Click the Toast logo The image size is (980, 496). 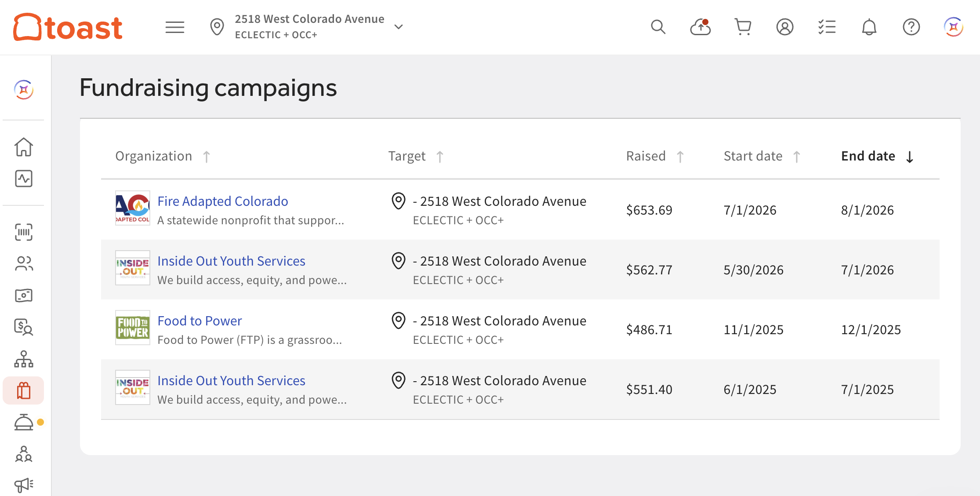click(x=68, y=27)
